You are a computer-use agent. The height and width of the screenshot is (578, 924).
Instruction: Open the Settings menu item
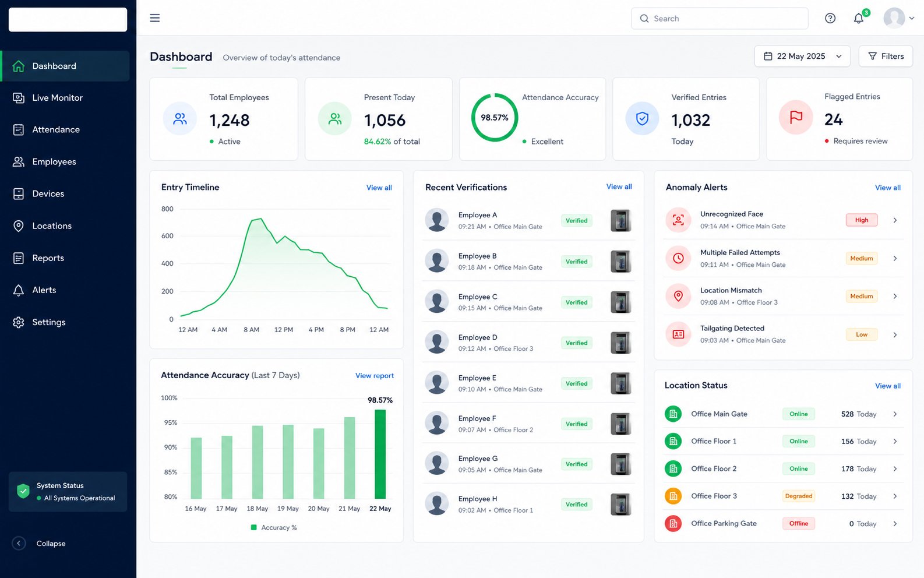coord(65,322)
